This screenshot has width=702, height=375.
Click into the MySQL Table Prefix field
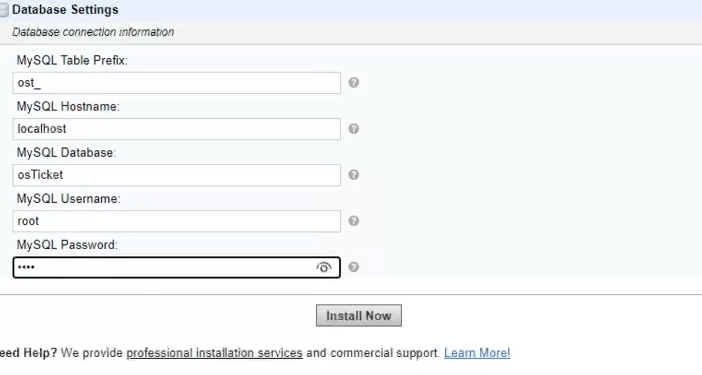coord(176,83)
